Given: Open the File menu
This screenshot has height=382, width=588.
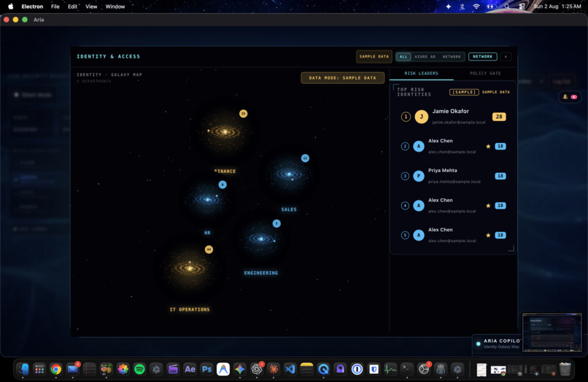Looking at the screenshot, I should pyautogui.click(x=55, y=7).
